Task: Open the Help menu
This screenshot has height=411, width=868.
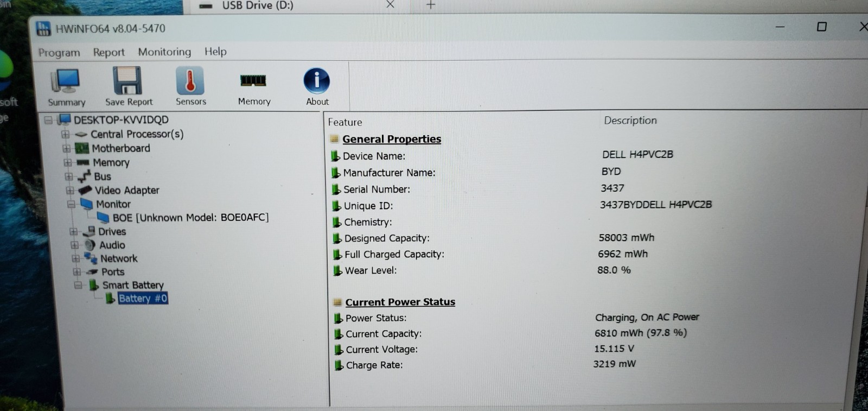Action: (x=215, y=52)
